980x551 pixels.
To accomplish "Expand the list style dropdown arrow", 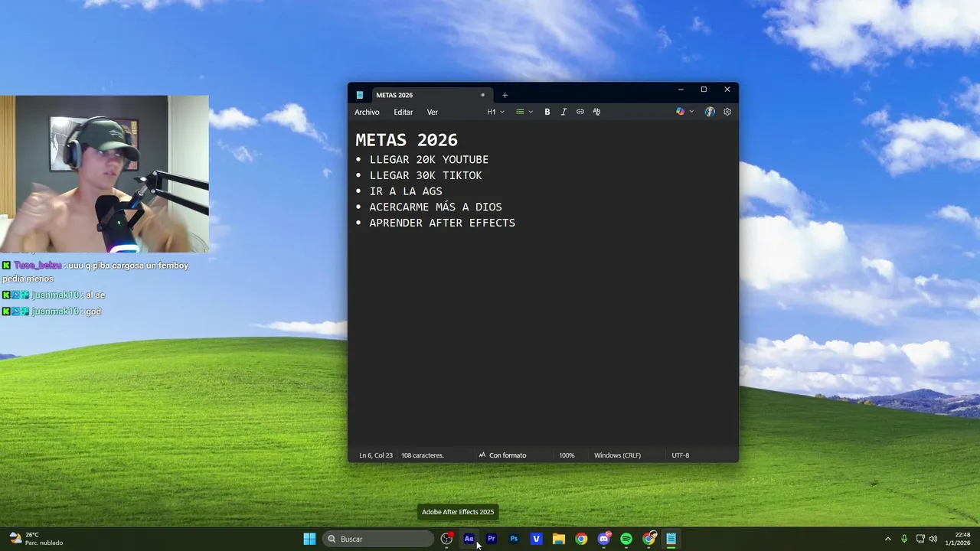I will [531, 112].
